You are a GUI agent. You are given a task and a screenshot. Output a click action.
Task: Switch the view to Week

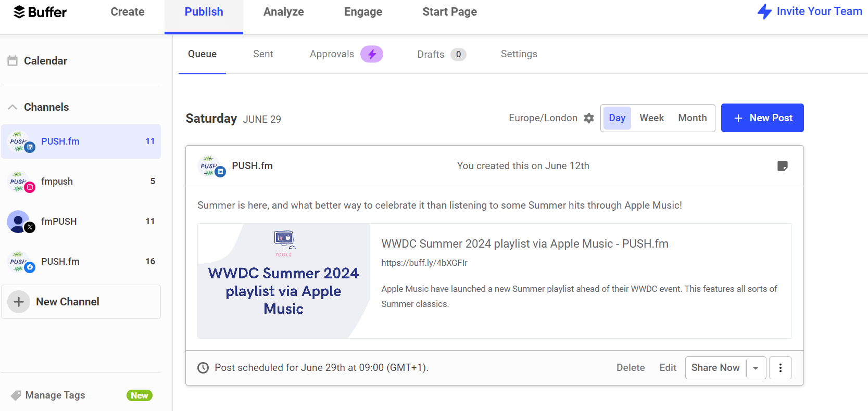tap(651, 118)
